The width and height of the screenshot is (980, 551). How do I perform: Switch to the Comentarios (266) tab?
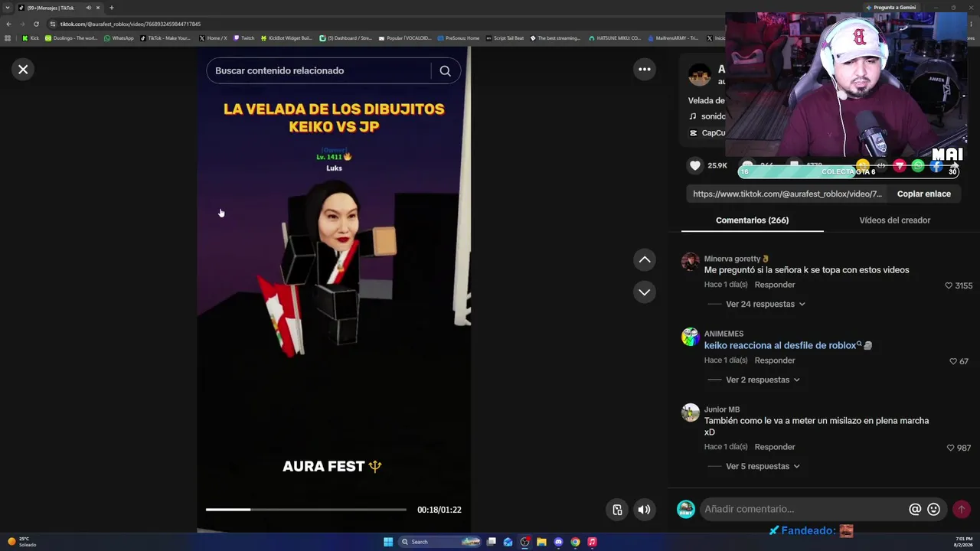pos(752,220)
